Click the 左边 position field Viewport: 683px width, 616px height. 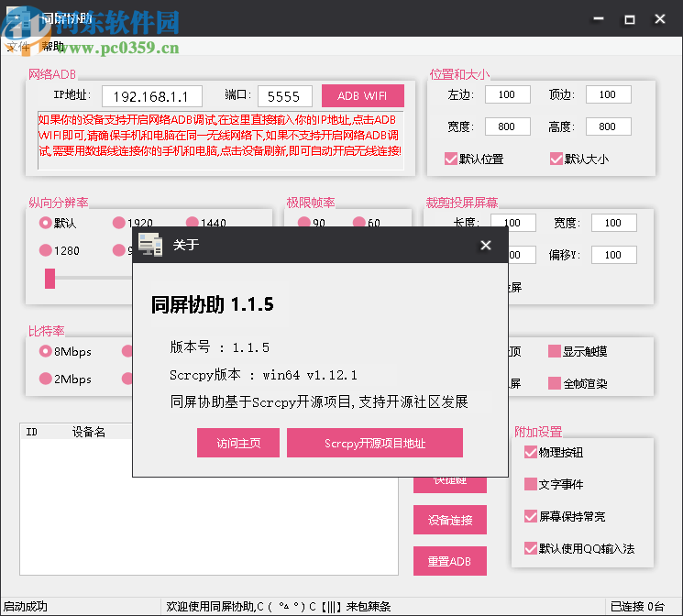coord(508,94)
